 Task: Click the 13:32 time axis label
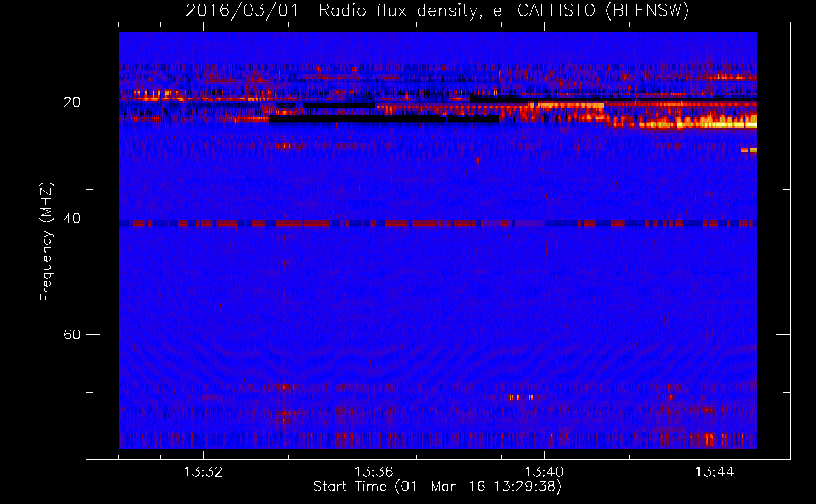(203, 472)
